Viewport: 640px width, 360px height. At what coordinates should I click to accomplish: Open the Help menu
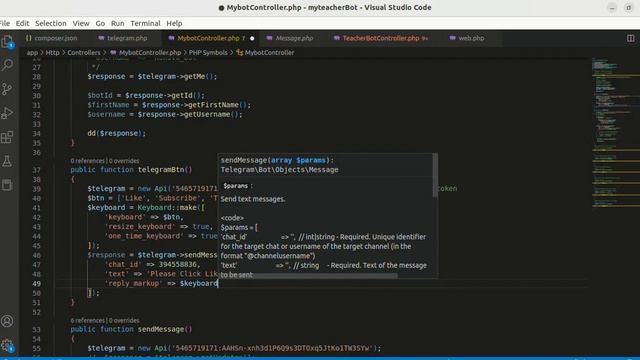coord(174,23)
